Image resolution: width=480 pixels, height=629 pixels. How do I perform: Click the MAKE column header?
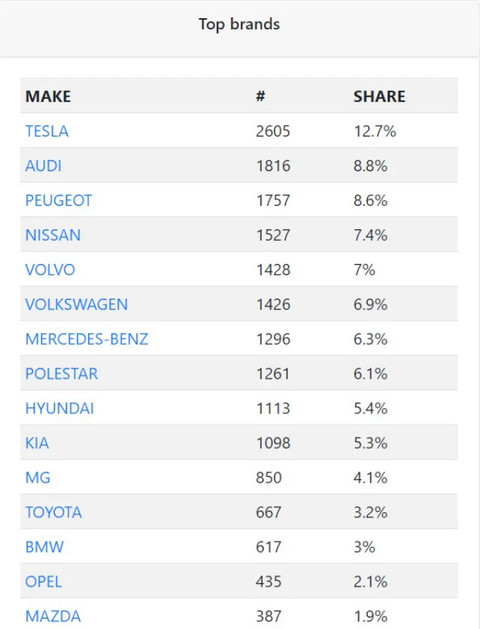point(48,96)
